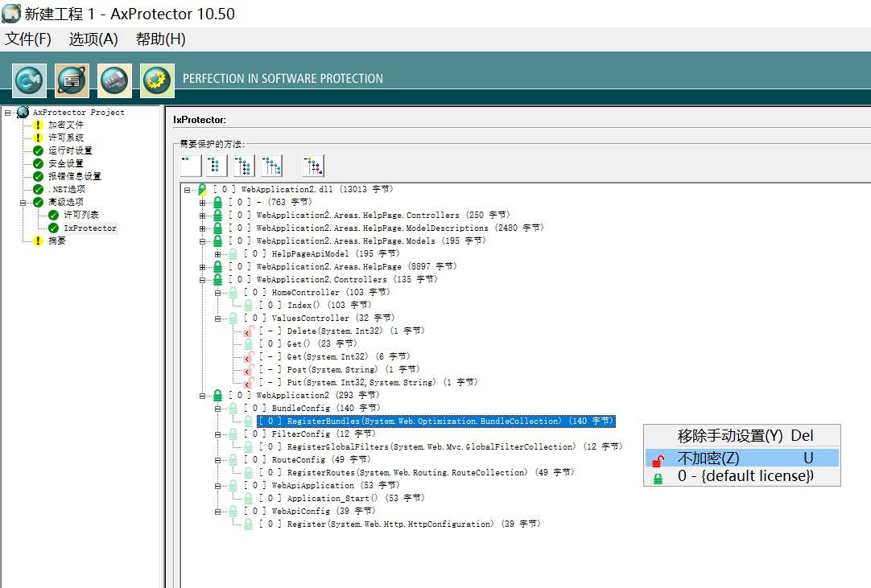Collapse the WebApplication2.Controllers namespace node

[203, 280]
